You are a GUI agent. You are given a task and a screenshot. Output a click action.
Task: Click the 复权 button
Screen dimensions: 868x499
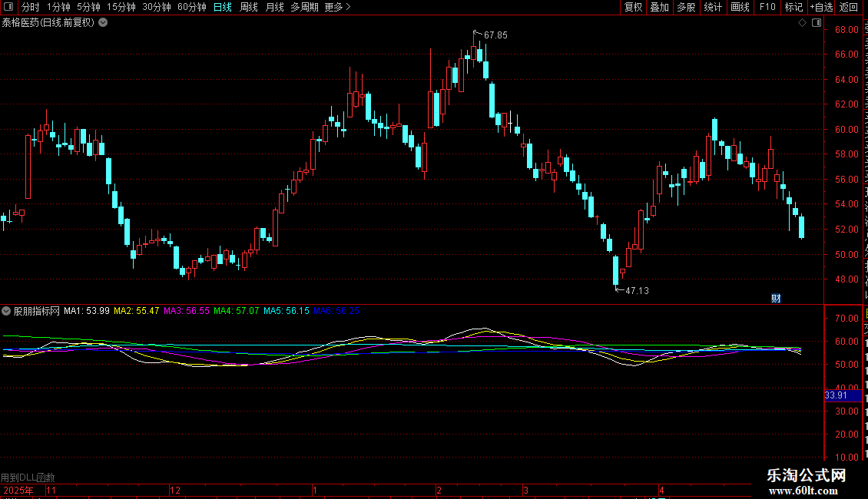[x=633, y=7]
